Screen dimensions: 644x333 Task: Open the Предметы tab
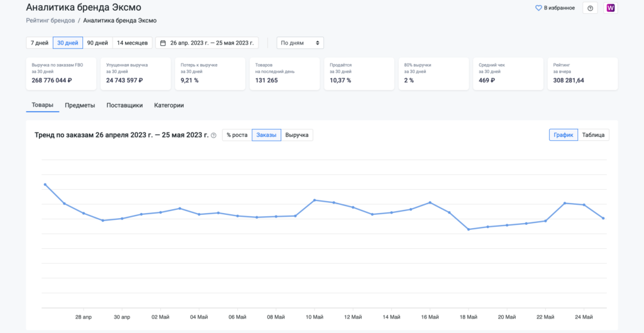tap(80, 106)
